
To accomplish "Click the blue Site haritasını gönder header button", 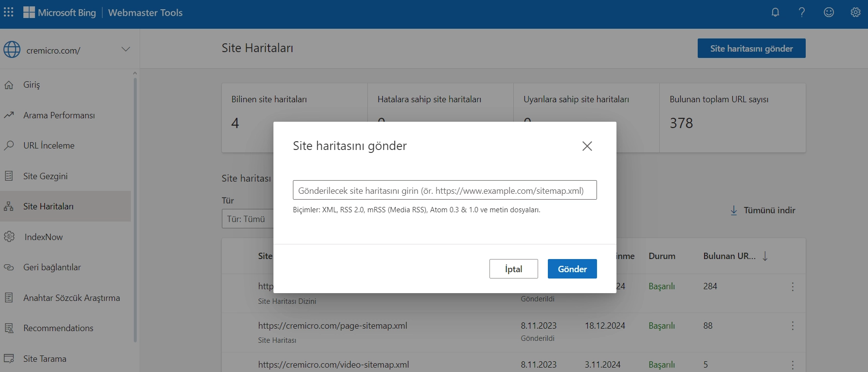I will 751,48.
